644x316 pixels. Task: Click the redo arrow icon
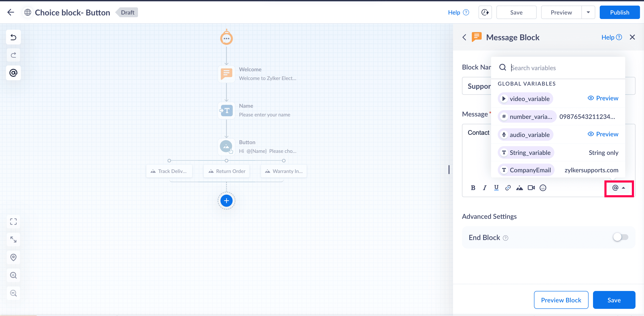pyautogui.click(x=13, y=55)
